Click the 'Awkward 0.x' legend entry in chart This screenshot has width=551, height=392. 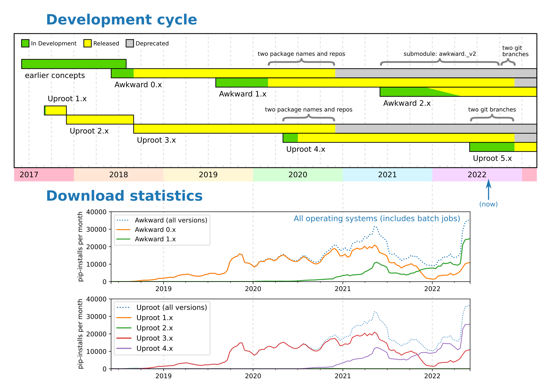146,230
